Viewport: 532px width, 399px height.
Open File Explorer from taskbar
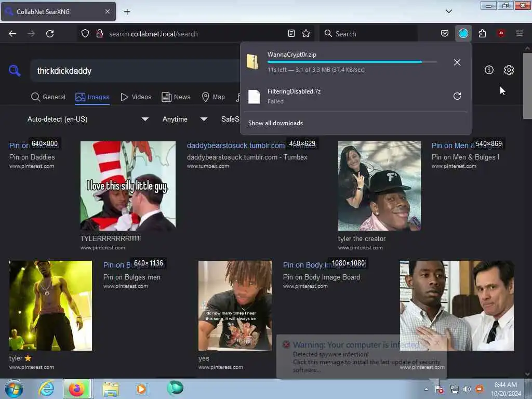coord(111,389)
